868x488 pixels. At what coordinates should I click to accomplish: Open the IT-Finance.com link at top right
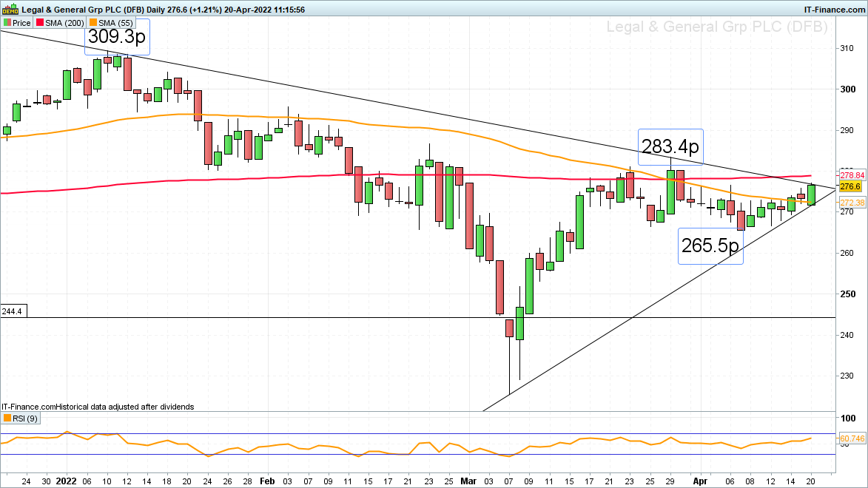point(834,10)
